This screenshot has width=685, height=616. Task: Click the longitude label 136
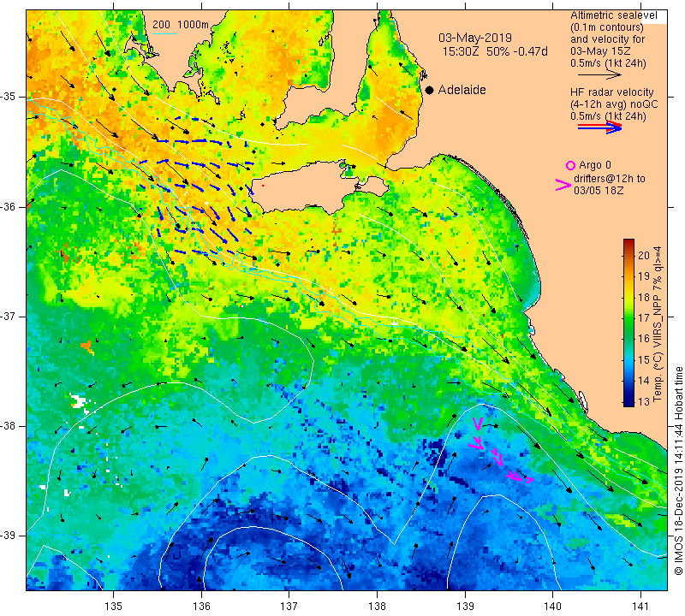click(201, 607)
